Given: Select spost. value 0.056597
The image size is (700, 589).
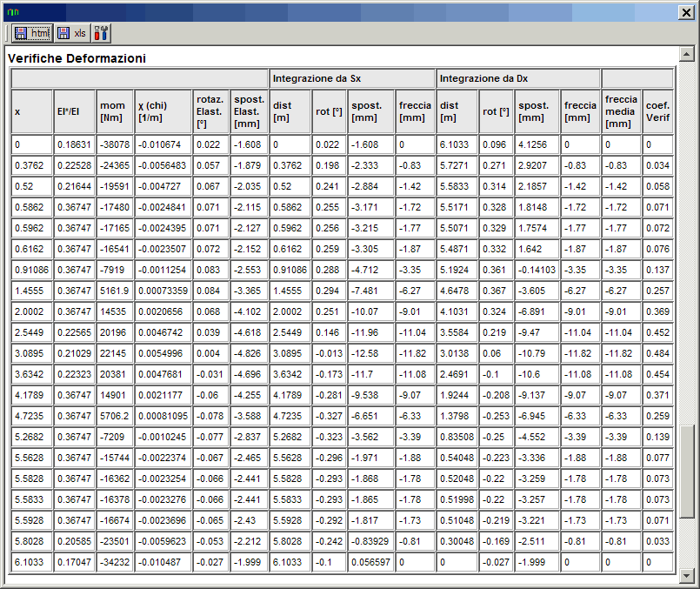Looking at the screenshot, I should click(371, 562).
